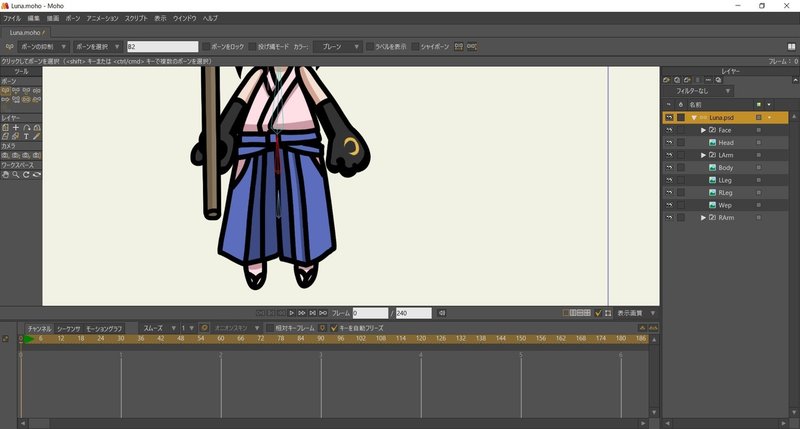Click the total frames field showing 240

point(414,313)
